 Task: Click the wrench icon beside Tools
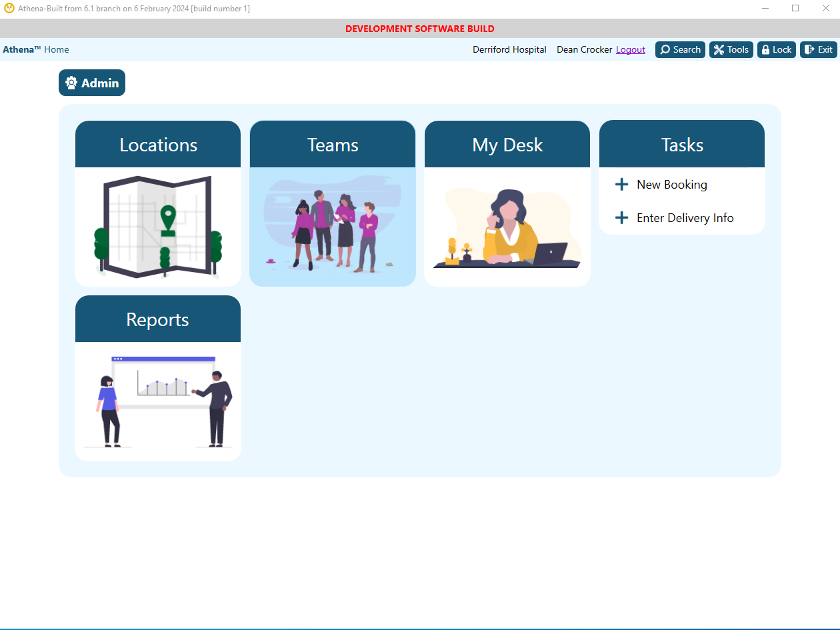[x=719, y=50]
